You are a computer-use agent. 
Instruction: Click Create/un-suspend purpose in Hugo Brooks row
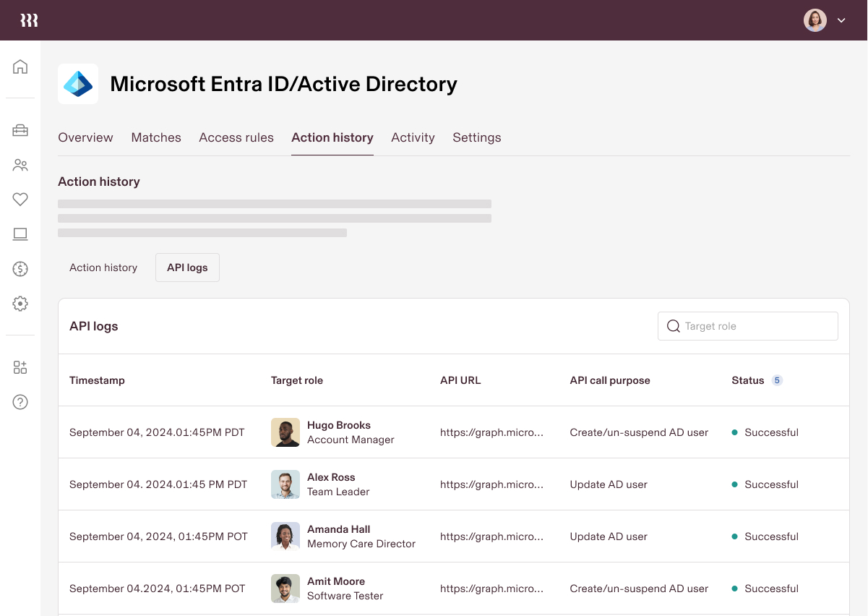(639, 432)
